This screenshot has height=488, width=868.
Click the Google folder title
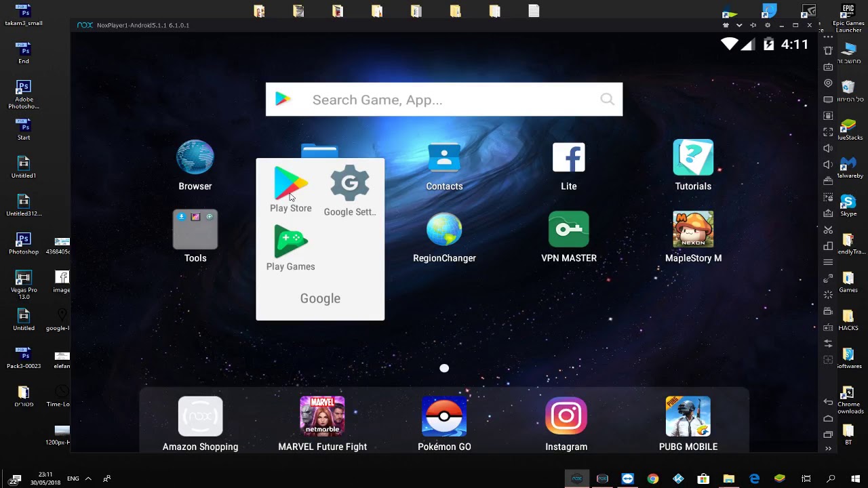tap(320, 298)
